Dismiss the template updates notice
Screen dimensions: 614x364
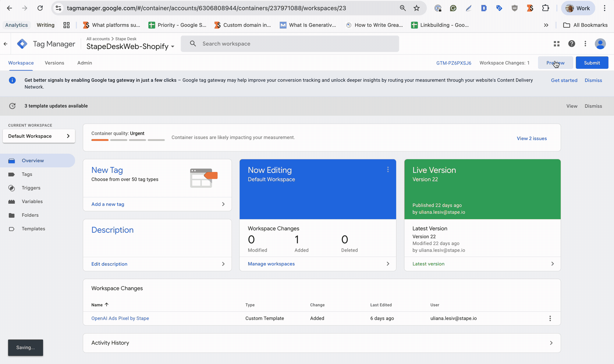pyautogui.click(x=593, y=106)
